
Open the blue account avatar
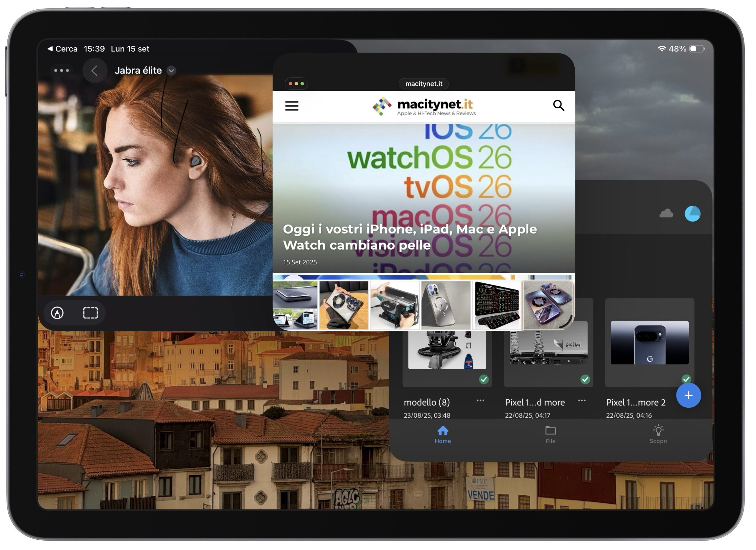pyautogui.click(x=694, y=214)
